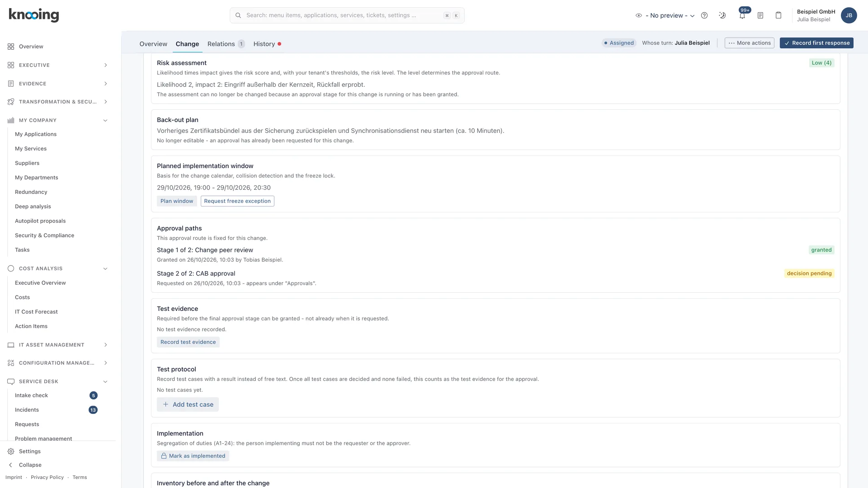Screen dimensions: 868x488
Task: Click the IT Asset Management laptop icon
Action: [11, 345]
